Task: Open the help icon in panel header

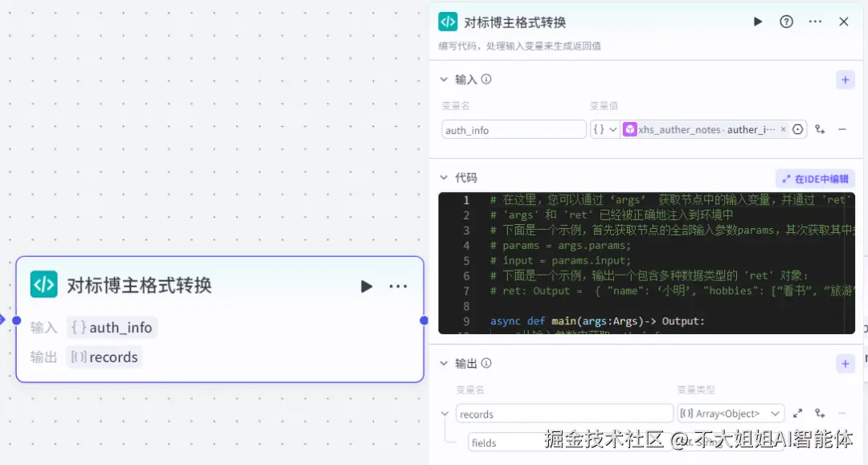Action: click(786, 22)
